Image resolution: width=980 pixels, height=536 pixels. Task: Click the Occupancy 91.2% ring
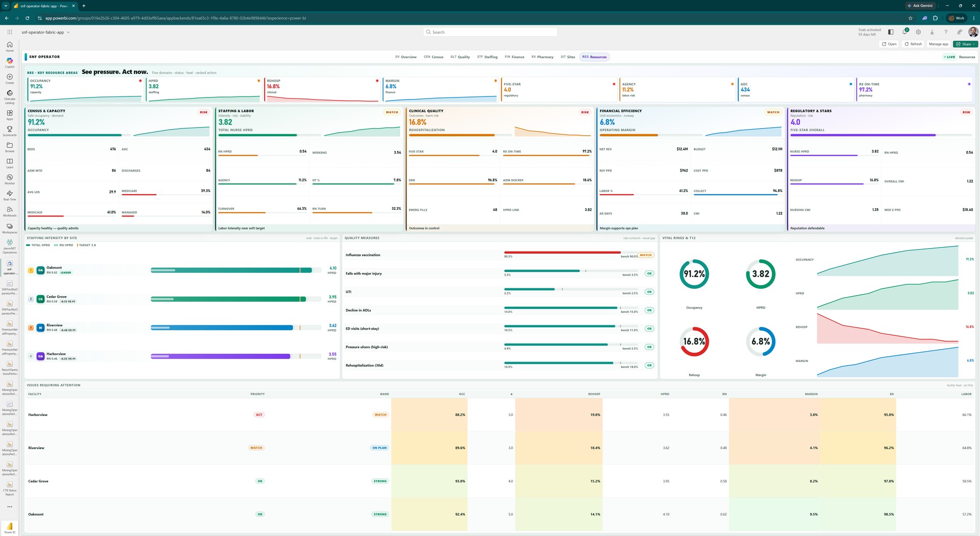pos(694,274)
